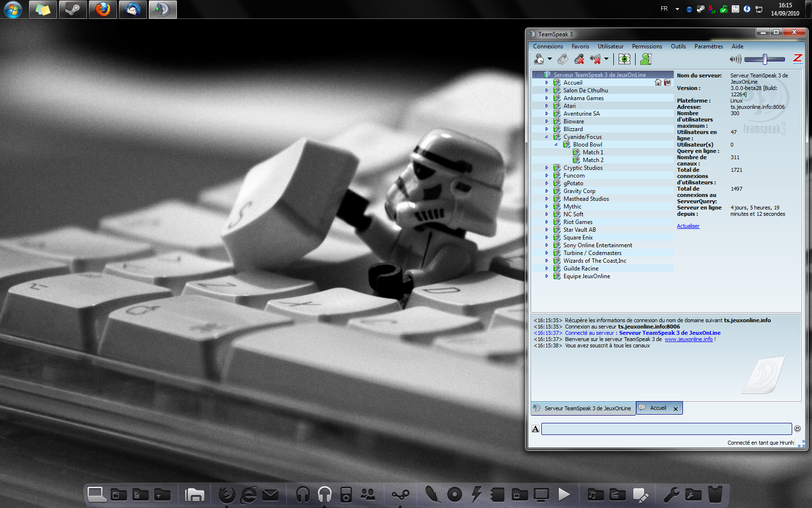Open the Outils menu

click(678, 46)
